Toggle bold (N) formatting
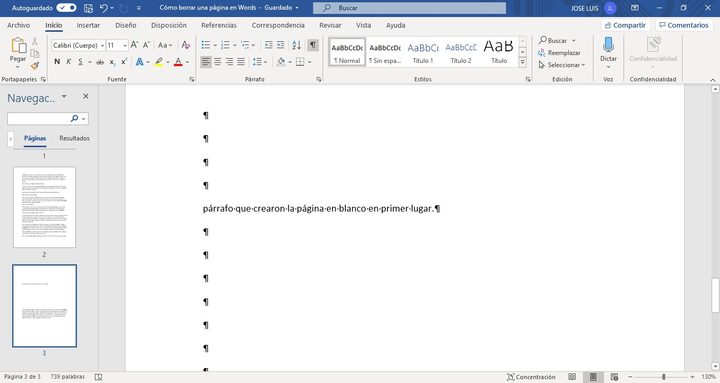The width and height of the screenshot is (720, 383). click(57, 62)
